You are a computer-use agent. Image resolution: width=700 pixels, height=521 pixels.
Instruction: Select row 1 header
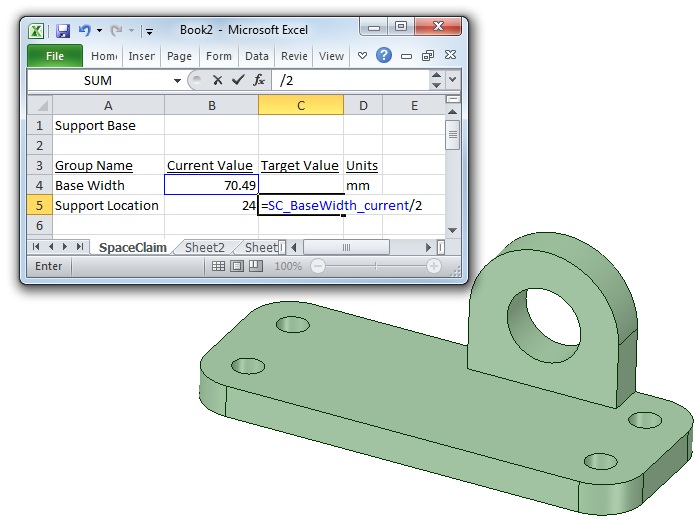point(40,125)
